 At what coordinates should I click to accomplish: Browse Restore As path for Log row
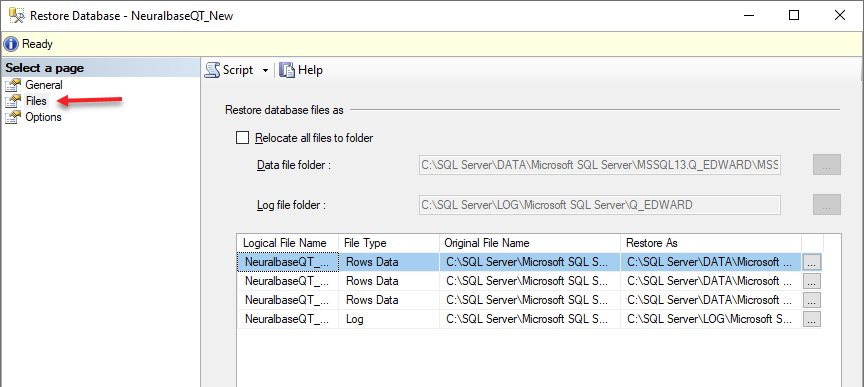(812, 319)
